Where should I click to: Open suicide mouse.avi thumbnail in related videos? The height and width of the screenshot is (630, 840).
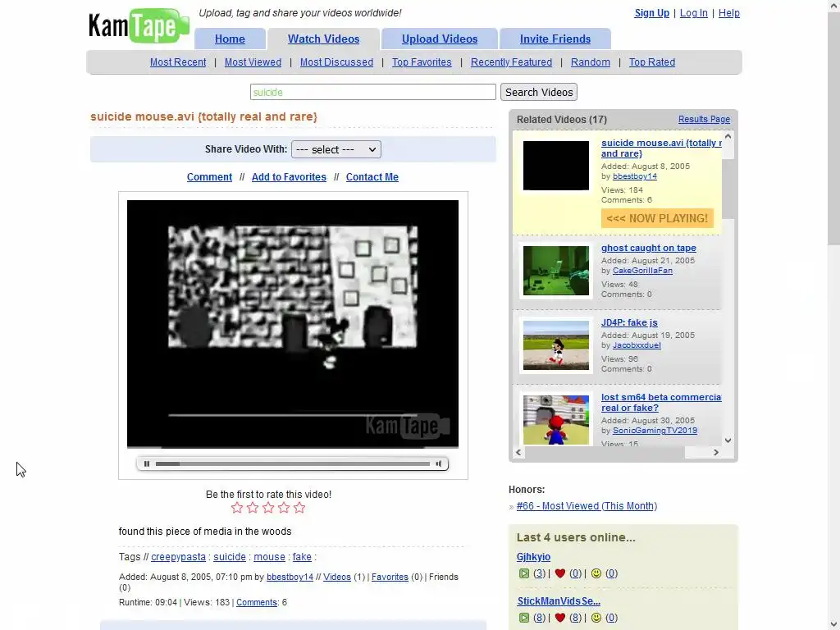(x=556, y=166)
